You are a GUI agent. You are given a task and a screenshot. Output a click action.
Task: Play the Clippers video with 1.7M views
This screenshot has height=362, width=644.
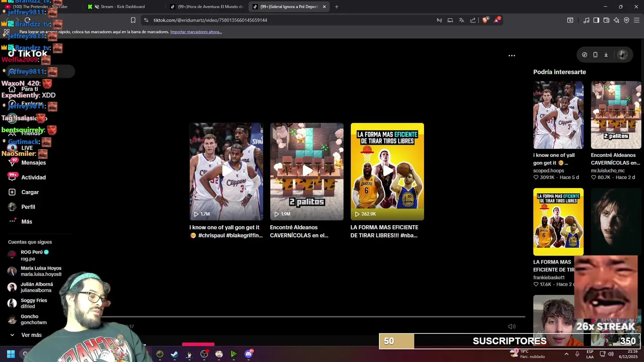[x=226, y=171]
